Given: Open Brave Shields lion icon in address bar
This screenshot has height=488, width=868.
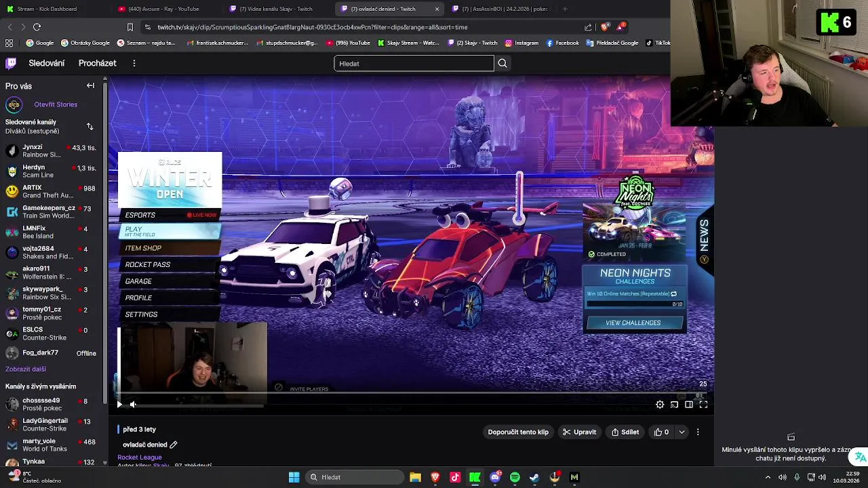Looking at the screenshot, I should (x=604, y=27).
